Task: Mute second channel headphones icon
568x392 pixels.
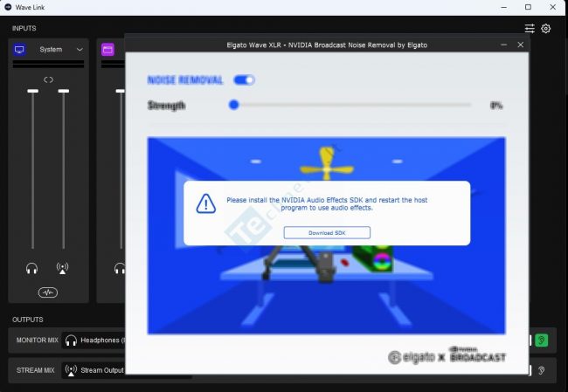Action: (120, 269)
